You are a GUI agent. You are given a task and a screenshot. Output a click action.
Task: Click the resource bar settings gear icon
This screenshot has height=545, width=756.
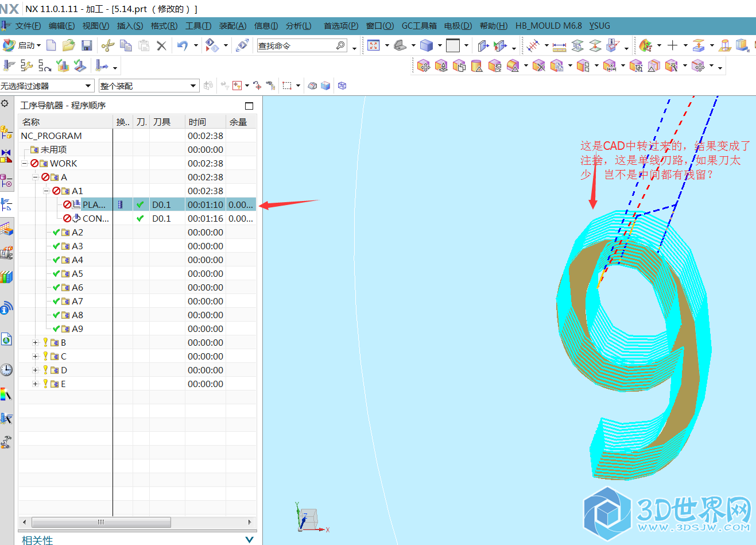pyautogui.click(x=5, y=103)
